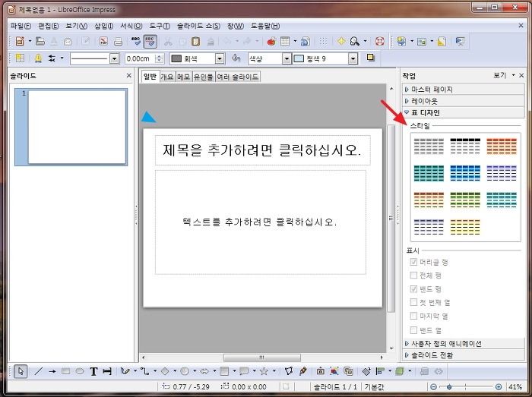Select the Rectangle drawing tool

[x=66, y=371]
